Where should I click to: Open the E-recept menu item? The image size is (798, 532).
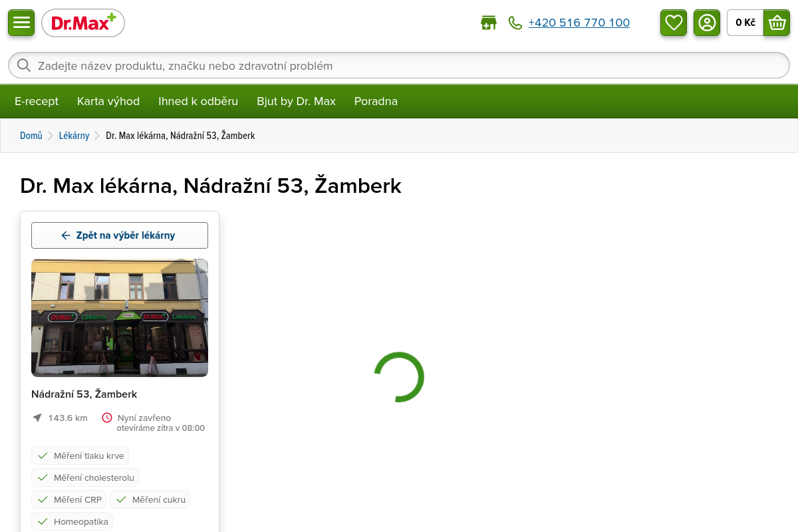point(37,101)
